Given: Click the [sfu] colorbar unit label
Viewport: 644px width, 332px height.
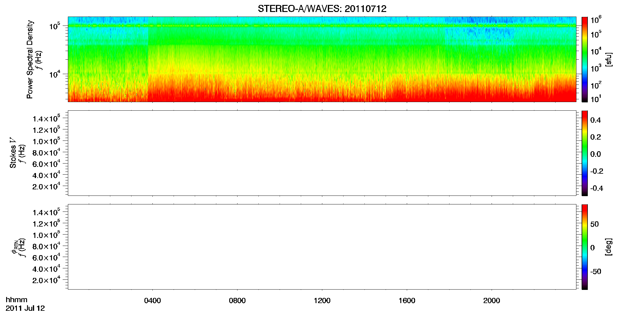Looking at the screenshot, I should click(609, 60).
